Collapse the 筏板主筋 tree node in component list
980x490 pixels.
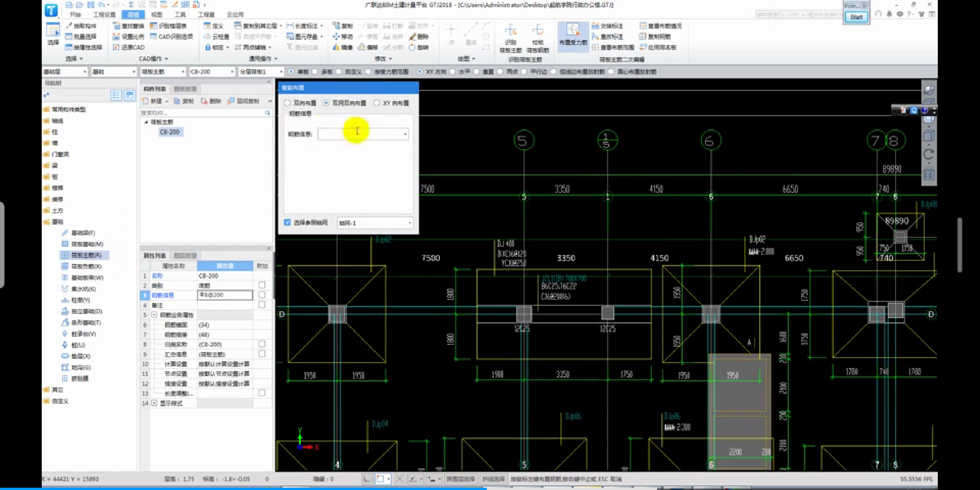click(146, 122)
